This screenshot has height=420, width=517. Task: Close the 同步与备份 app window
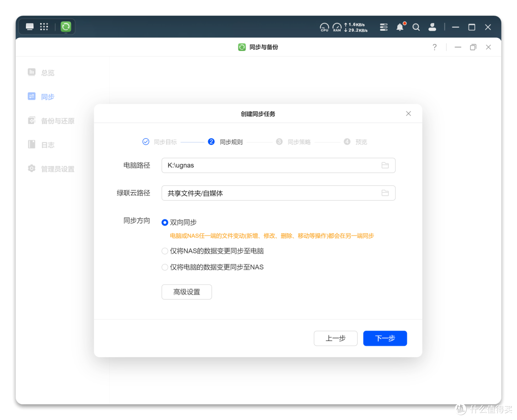coord(488,47)
